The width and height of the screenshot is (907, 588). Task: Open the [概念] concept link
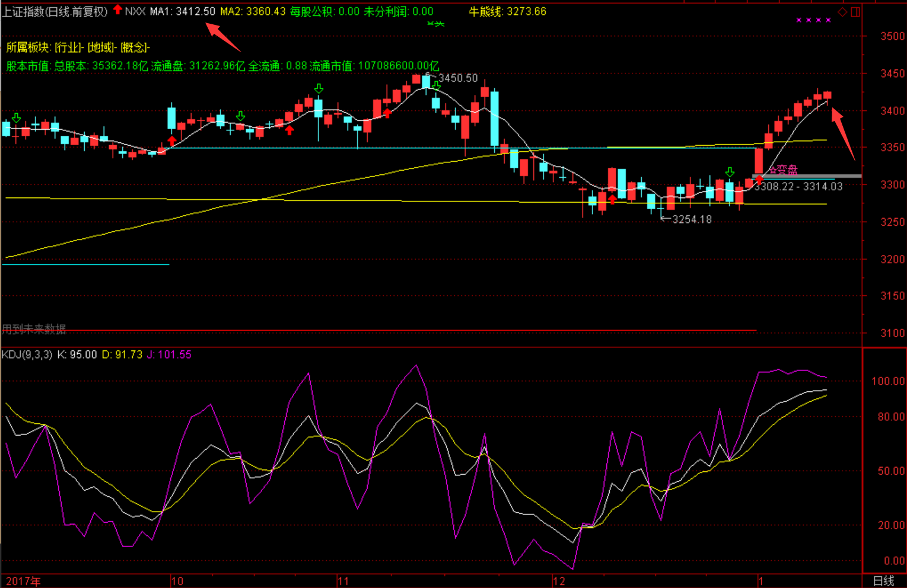[x=135, y=47]
